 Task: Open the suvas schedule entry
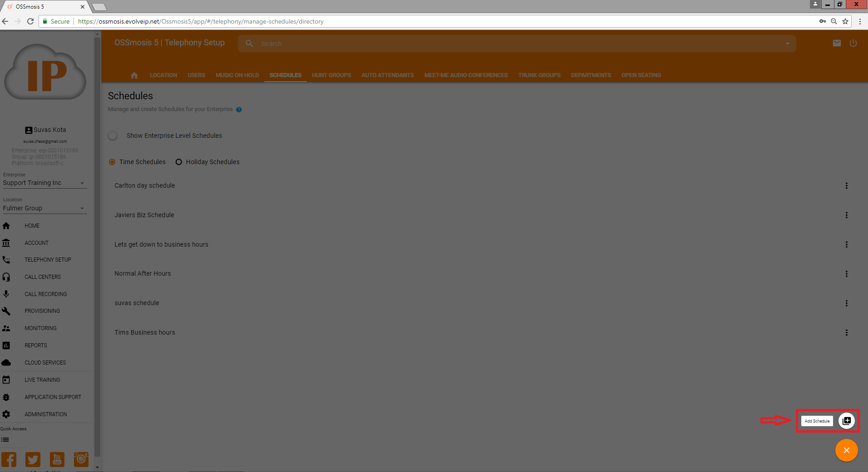click(137, 303)
